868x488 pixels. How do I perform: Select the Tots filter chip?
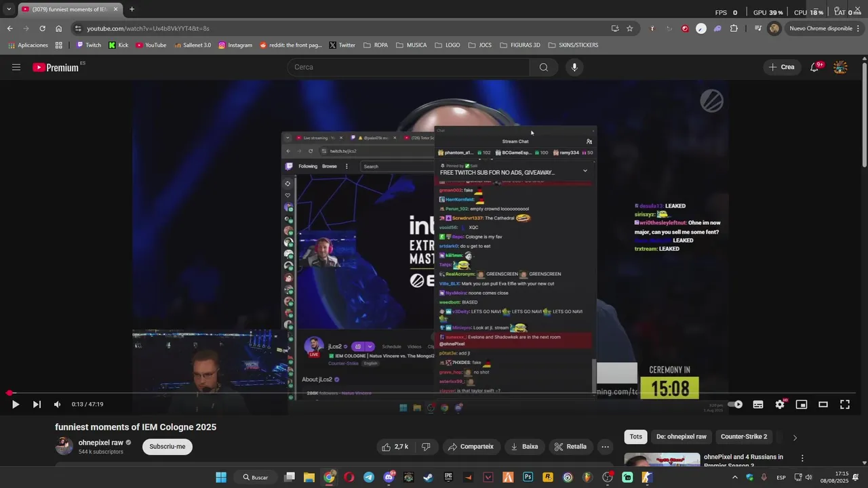tap(635, 436)
